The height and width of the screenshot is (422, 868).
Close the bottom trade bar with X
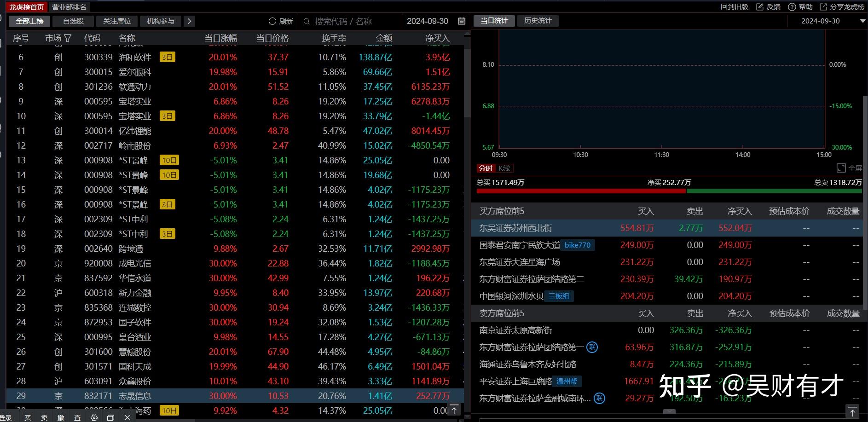point(127,417)
